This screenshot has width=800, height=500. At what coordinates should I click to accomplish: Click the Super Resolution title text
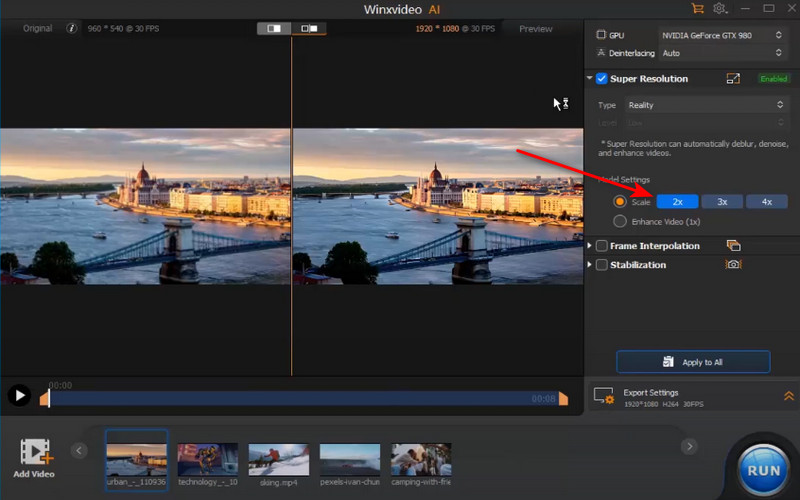649,79
